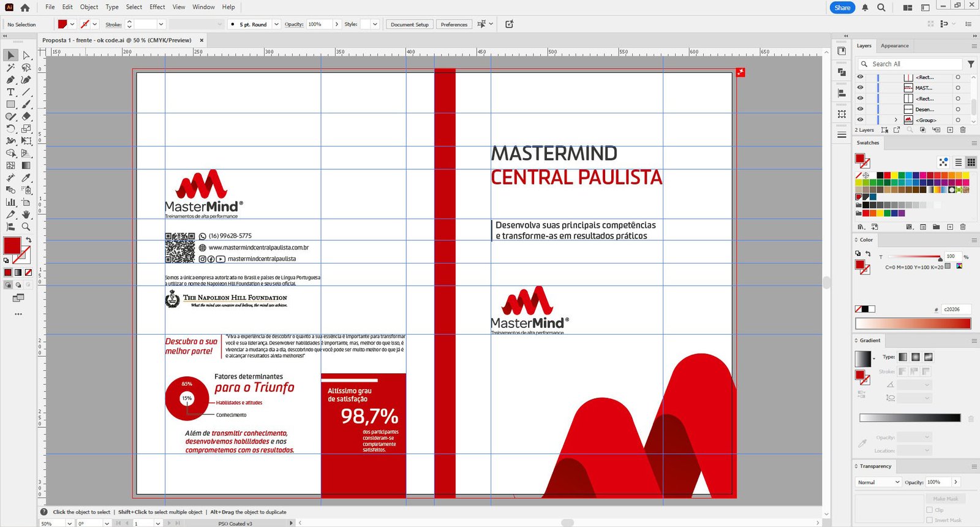The height and width of the screenshot is (527, 980).
Task: Hide the Desen... layer
Action: pyautogui.click(x=860, y=109)
